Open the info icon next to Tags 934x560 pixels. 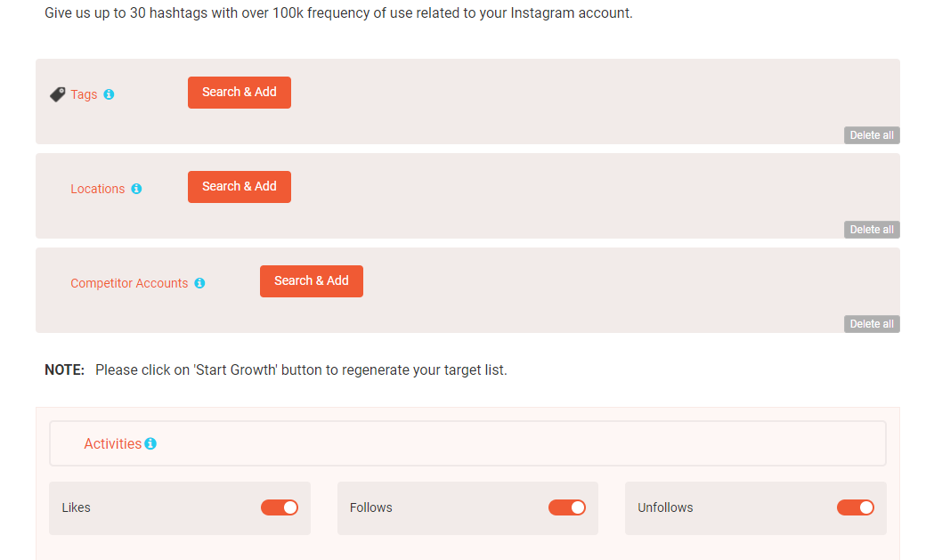click(109, 94)
